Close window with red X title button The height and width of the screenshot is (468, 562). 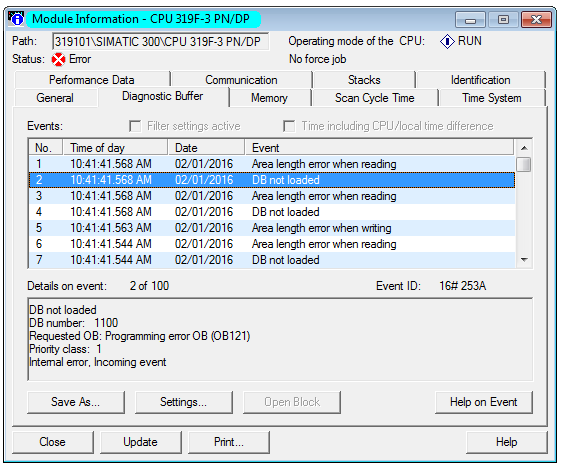pyautogui.click(x=537, y=20)
